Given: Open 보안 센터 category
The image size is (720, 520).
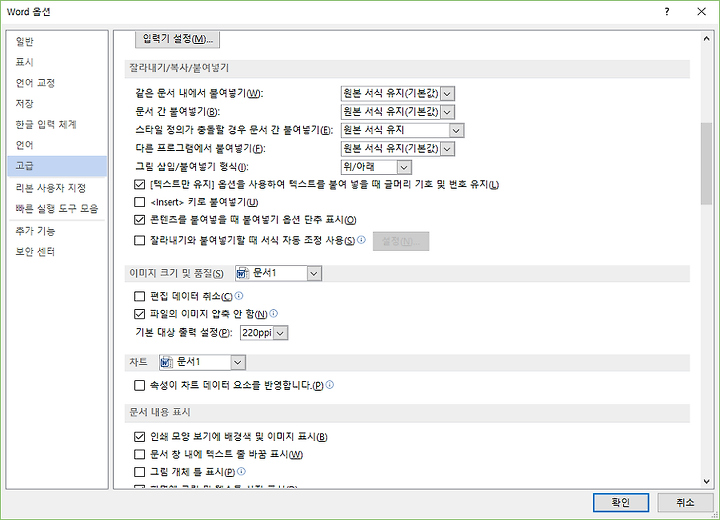Looking at the screenshot, I should click(57, 251).
